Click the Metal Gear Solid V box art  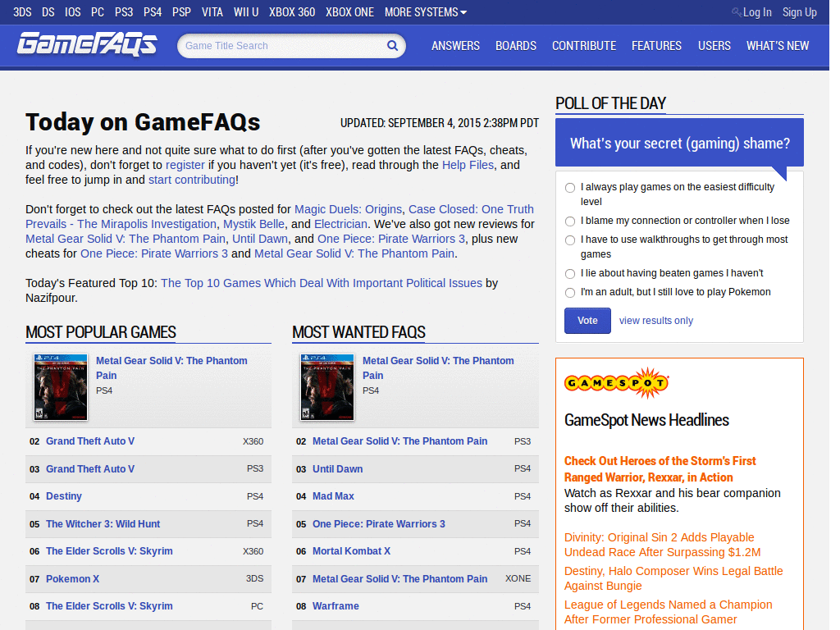(x=59, y=386)
